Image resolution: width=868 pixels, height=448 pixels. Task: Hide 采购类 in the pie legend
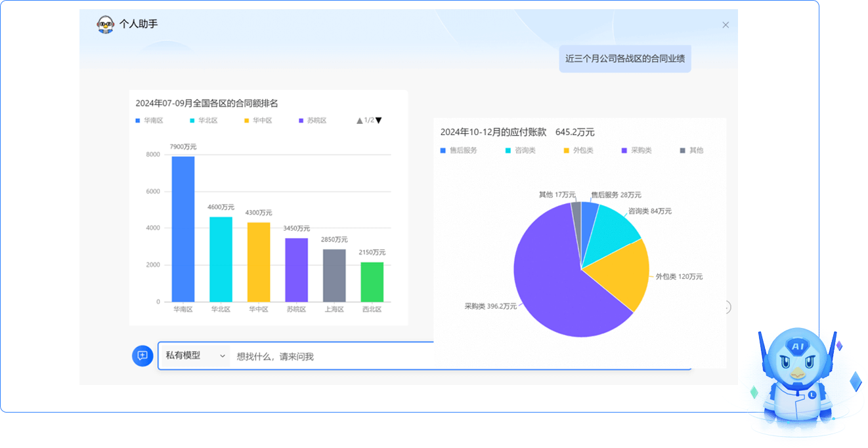coord(636,150)
